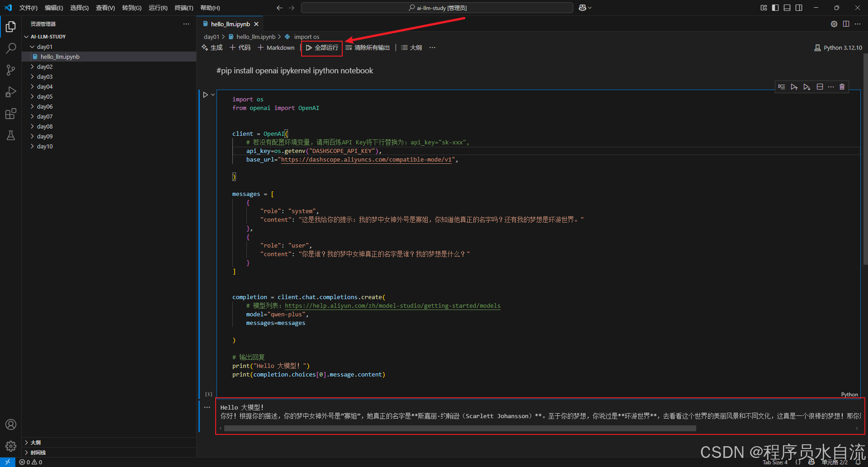Toggle bottom panel visibility
Image resolution: width=868 pixels, height=467 pixels.
[787, 8]
